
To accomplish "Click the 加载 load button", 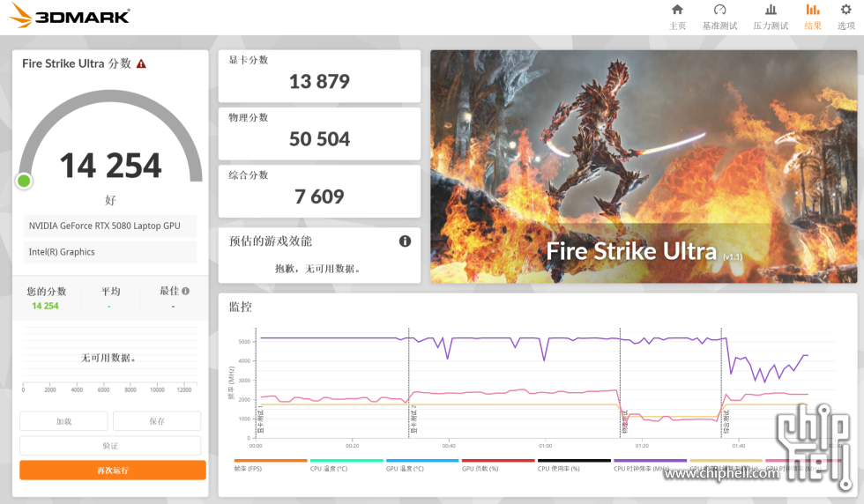I will click(63, 421).
